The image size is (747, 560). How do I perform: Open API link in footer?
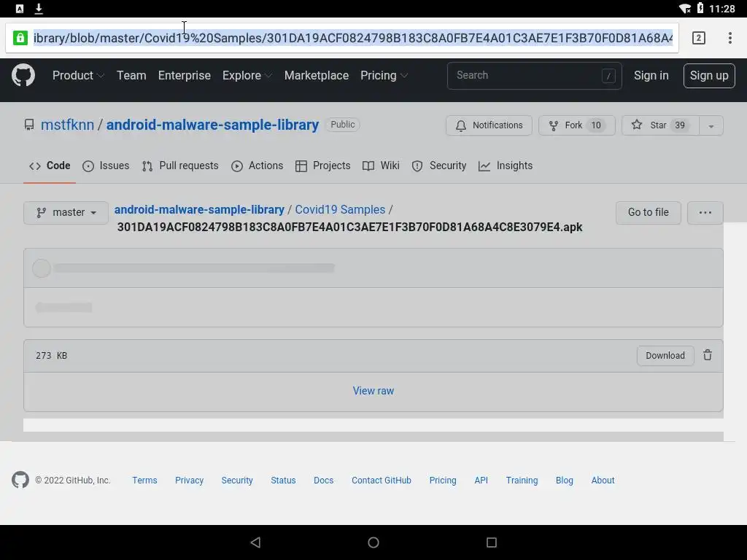coord(481,481)
